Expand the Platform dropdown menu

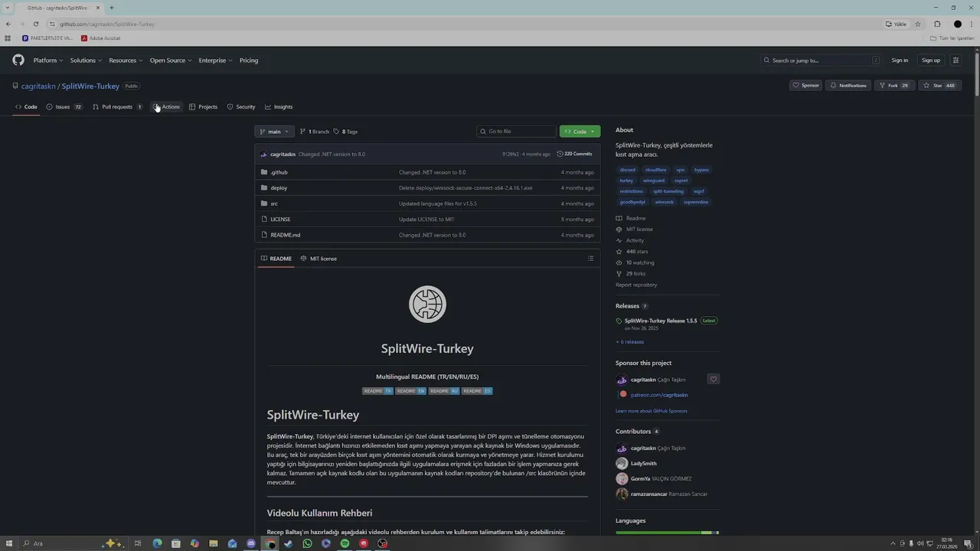coord(47,60)
